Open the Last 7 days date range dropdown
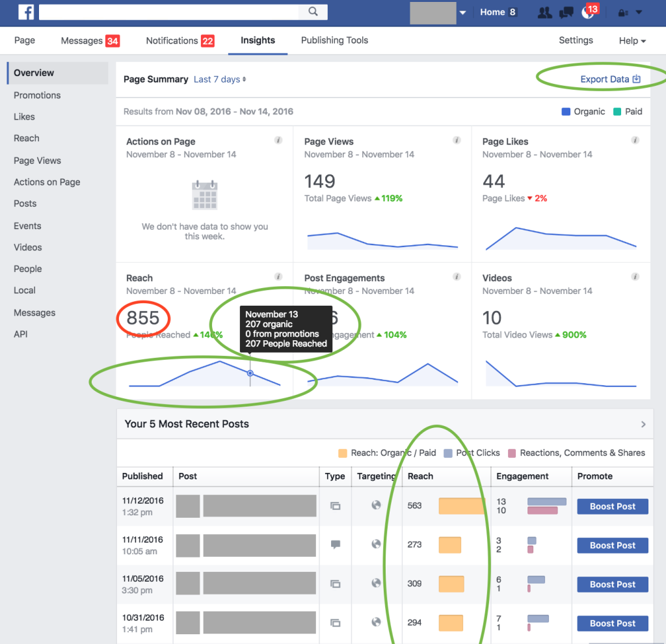 click(x=220, y=79)
